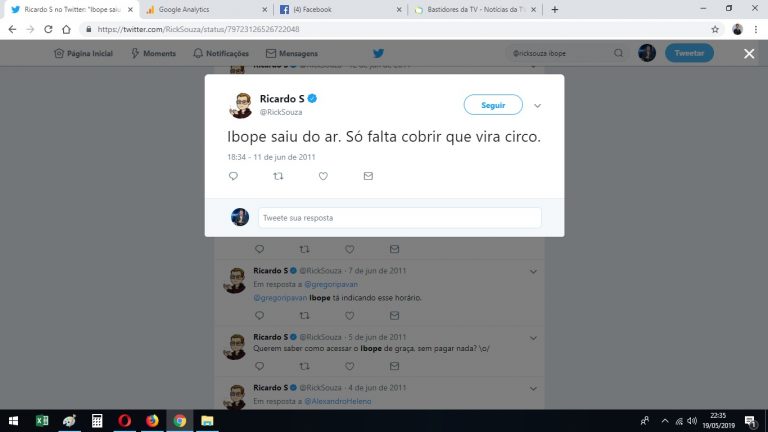Click the reply icon under the Ibope tweet

pyautogui.click(x=233, y=176)
